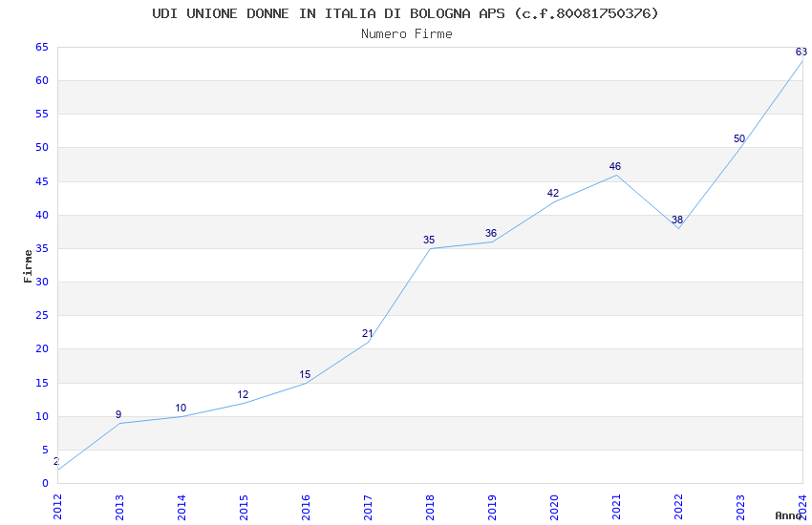This screenshot has width=812, height=525.
Task: Click the data value 21 for 2017
Action: tap(367, 333)
